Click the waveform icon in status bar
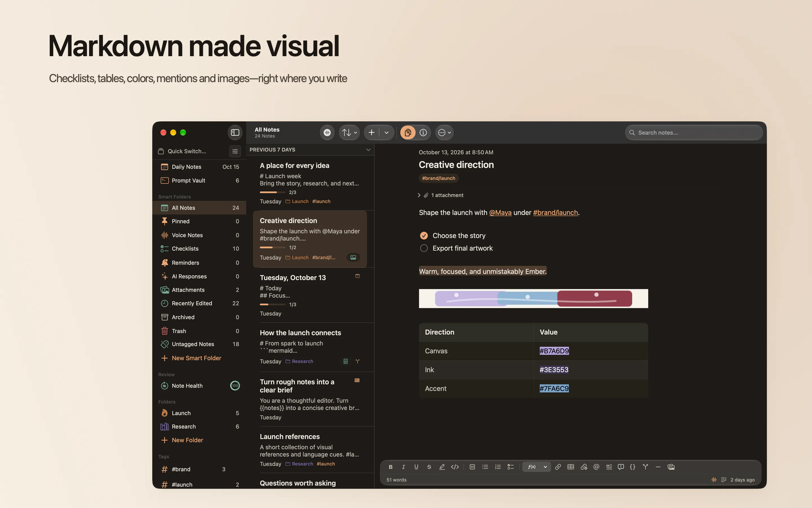 pyautogui.click(x=714, y=480)
